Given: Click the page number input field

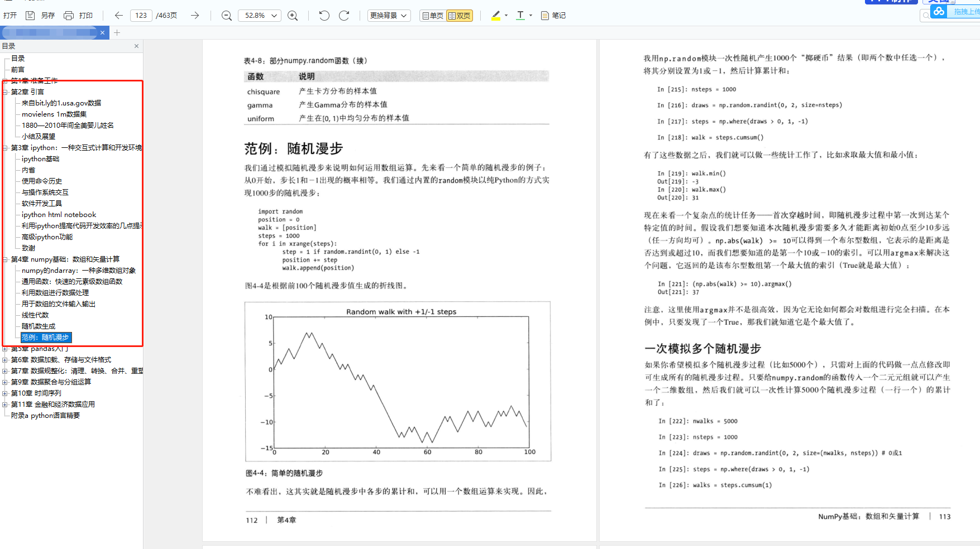Looking at the screenshot, I should click(141, 16).
